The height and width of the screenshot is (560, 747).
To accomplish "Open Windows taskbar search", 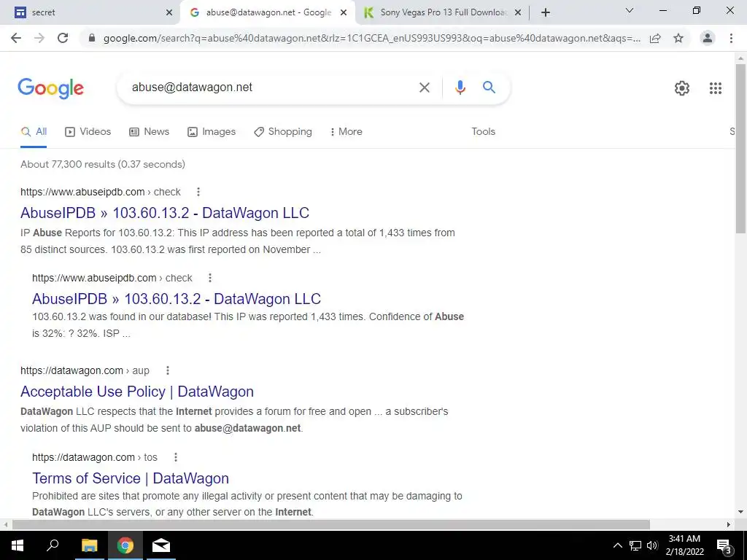I will pos(53,545).
